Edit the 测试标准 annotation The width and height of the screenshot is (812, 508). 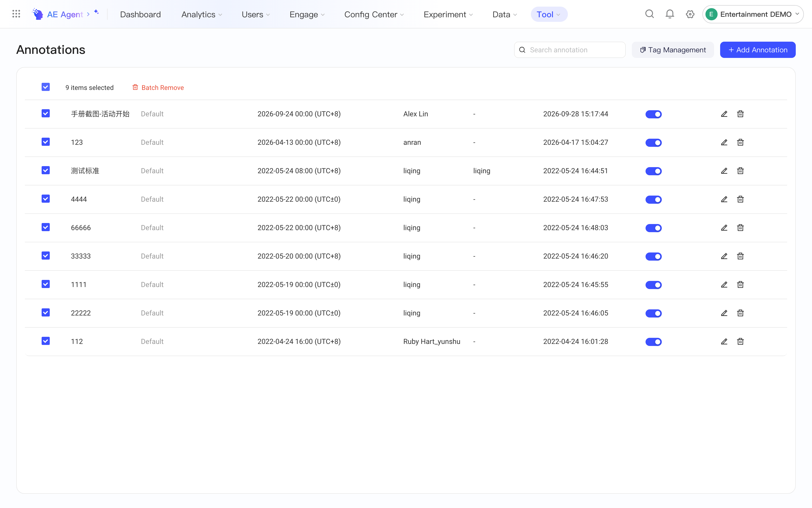coord(724,171)
